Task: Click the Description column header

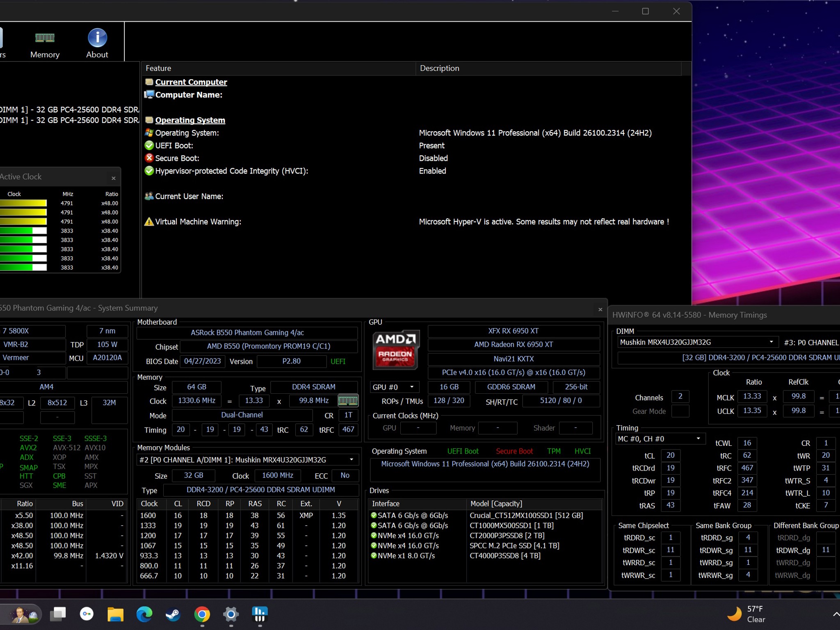Action: [548, 68]
